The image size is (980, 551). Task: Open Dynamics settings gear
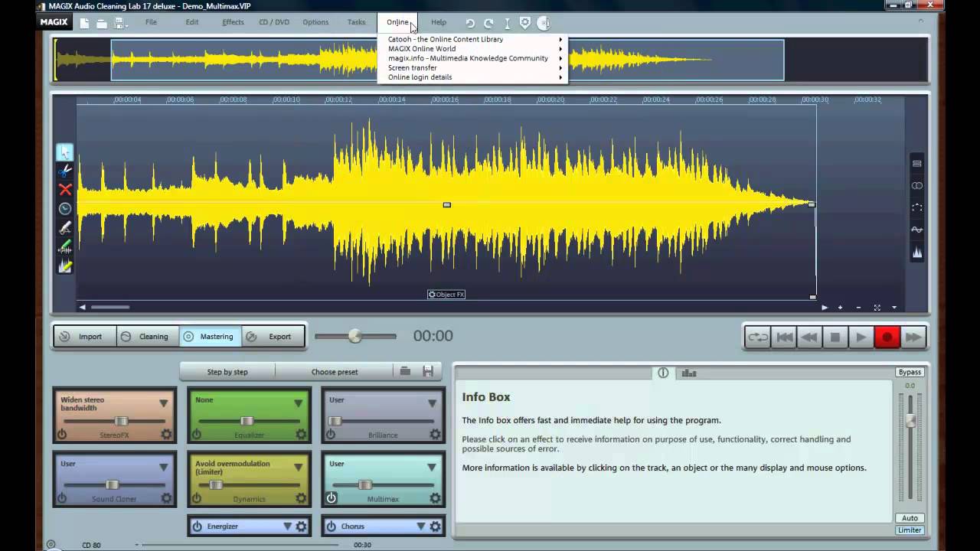pos(301,498)
